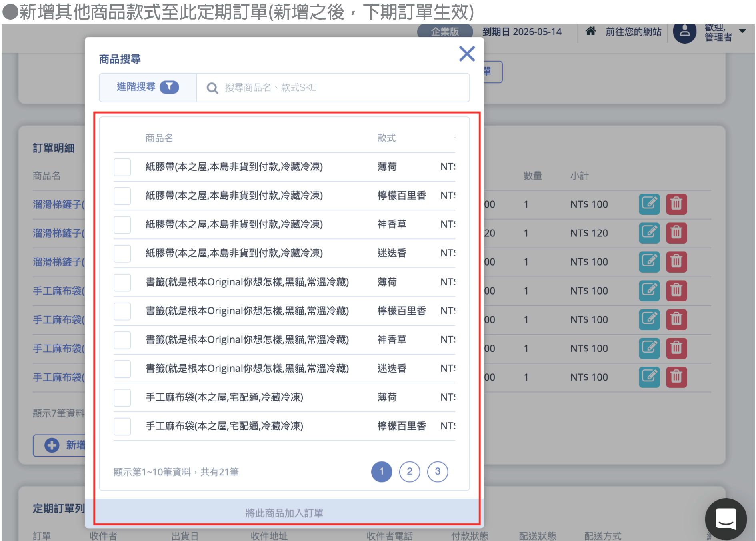The height and width of the screenshot is (541, 756).
Task: Delete the last order detail row
Action: tap(676, 377)
